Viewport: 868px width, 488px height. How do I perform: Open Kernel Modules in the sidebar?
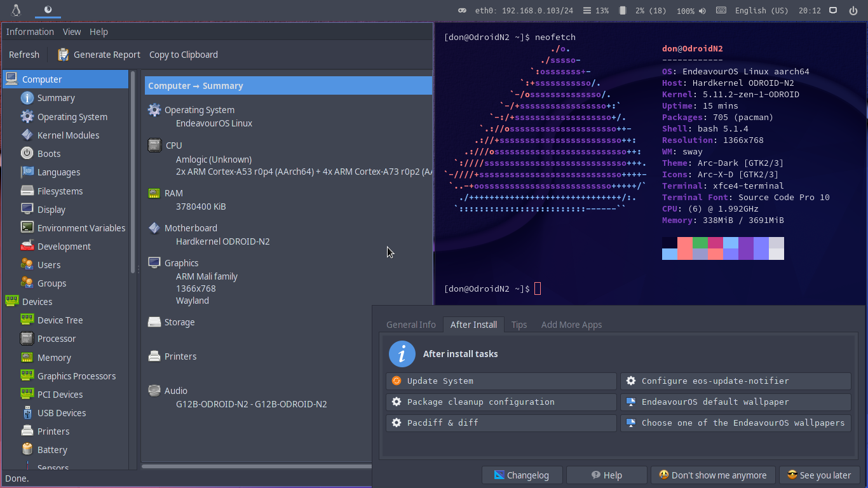coord(68,135)
